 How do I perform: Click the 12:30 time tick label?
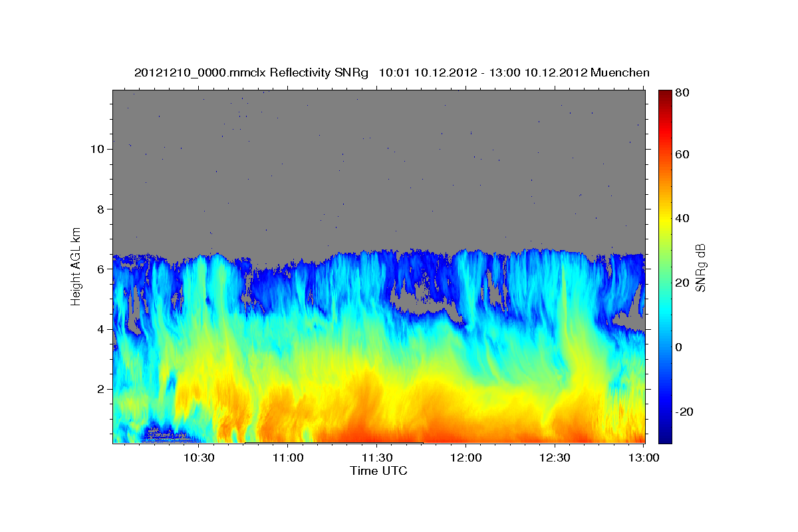pyautogui.click(x=555, y=458)
